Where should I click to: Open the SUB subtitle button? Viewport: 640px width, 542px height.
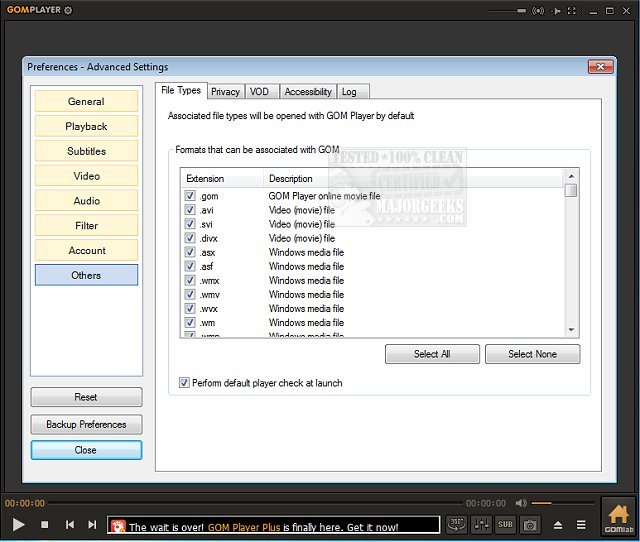(505, 524)
